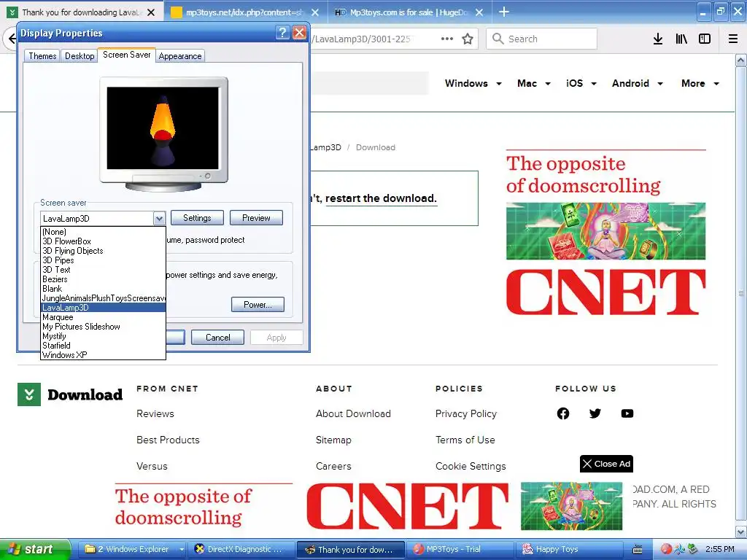
Task: Switch to Mp3toys.com is for sale tab
Action: click(x=409, y=12)
